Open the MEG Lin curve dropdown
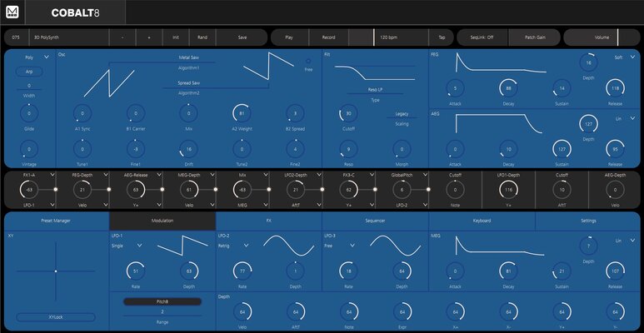The width and height of the screenshot is (644, 333). [x=624, y=241]
